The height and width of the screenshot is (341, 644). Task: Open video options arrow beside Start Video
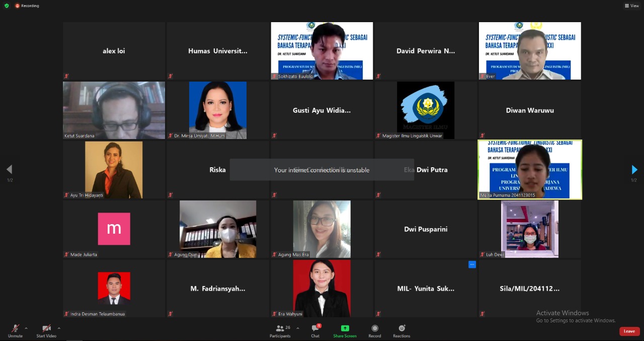click(x=59, y=328)
